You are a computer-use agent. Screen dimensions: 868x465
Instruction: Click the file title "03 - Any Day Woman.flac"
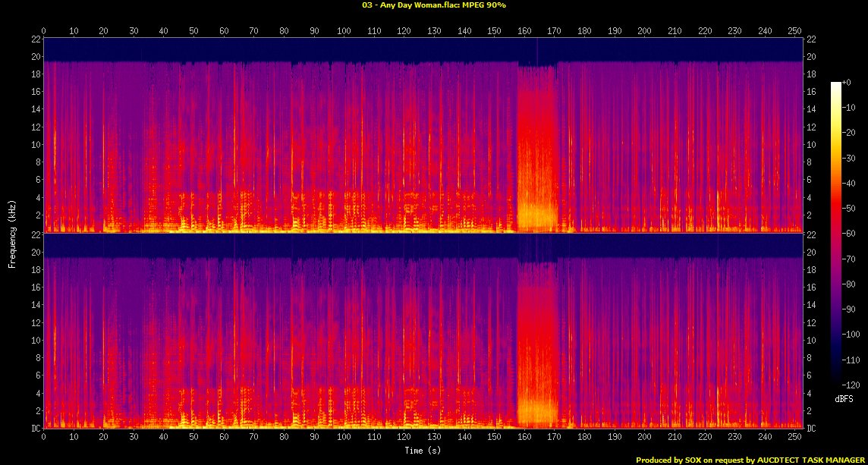[405, 5]
